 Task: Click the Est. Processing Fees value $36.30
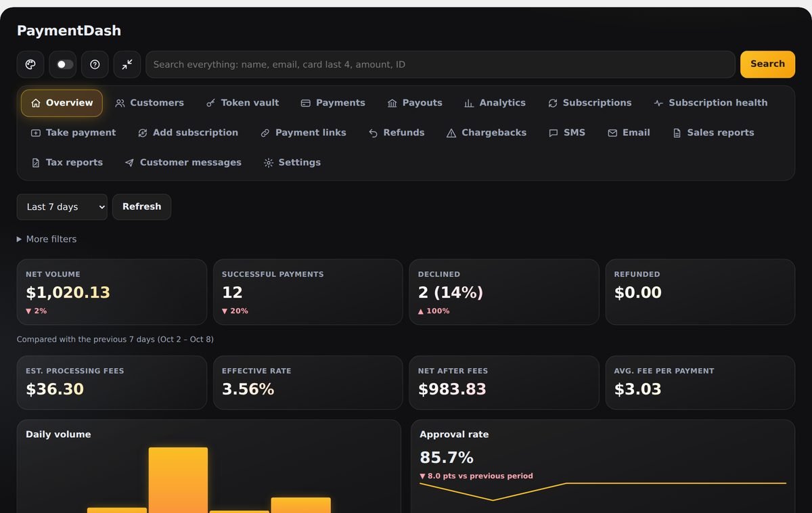[55, 389]
